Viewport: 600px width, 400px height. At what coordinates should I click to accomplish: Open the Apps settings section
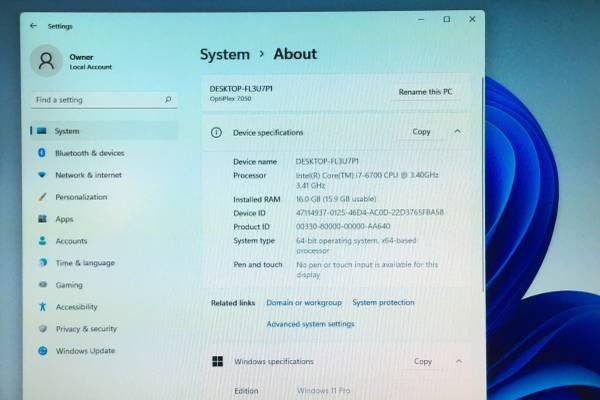[64, 219]
